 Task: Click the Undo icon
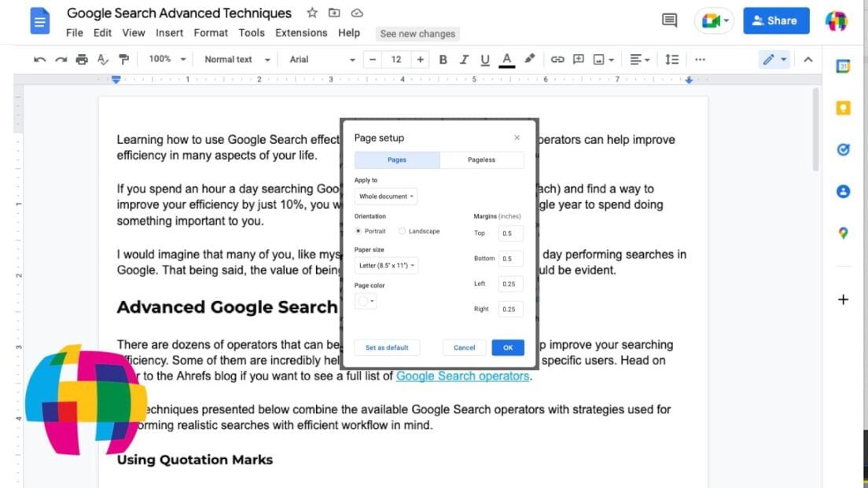(x=39, y=59)
